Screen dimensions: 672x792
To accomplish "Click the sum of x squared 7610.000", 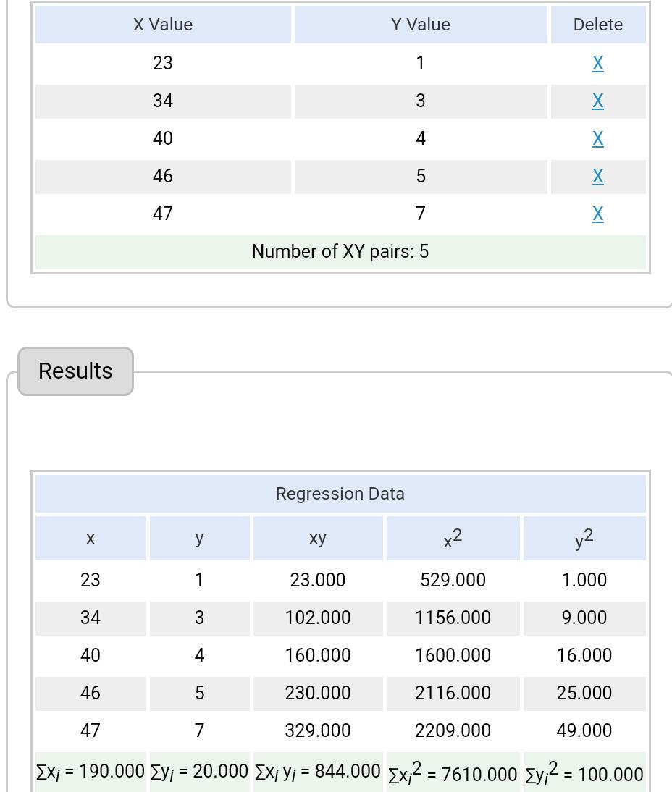I will point(453,773).
